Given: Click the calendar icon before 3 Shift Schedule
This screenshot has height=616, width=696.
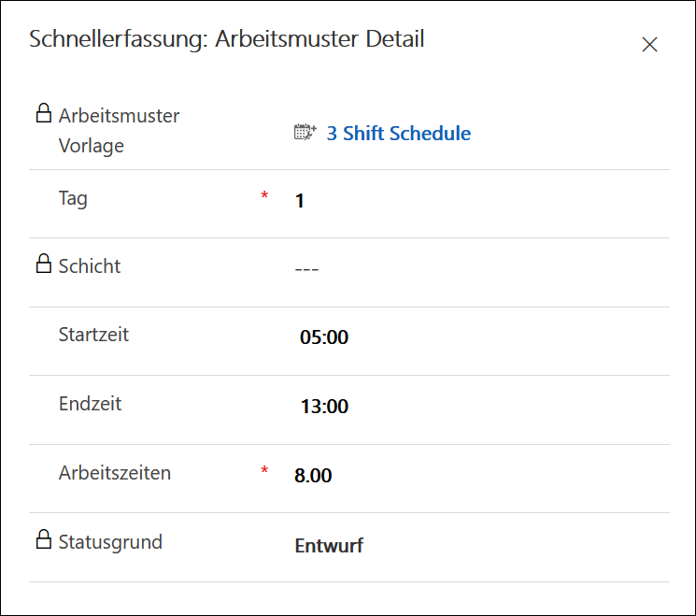Looking at the screenshot, I should [305, 133].
